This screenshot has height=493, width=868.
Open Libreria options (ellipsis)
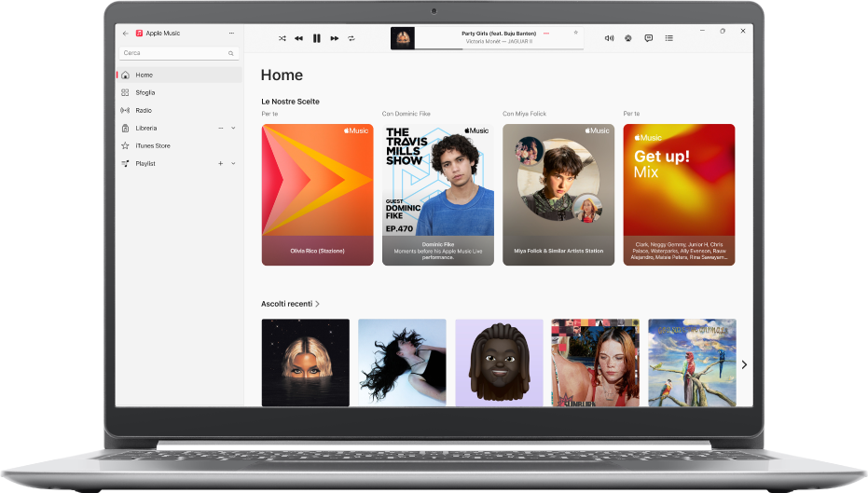coord(220,128)
